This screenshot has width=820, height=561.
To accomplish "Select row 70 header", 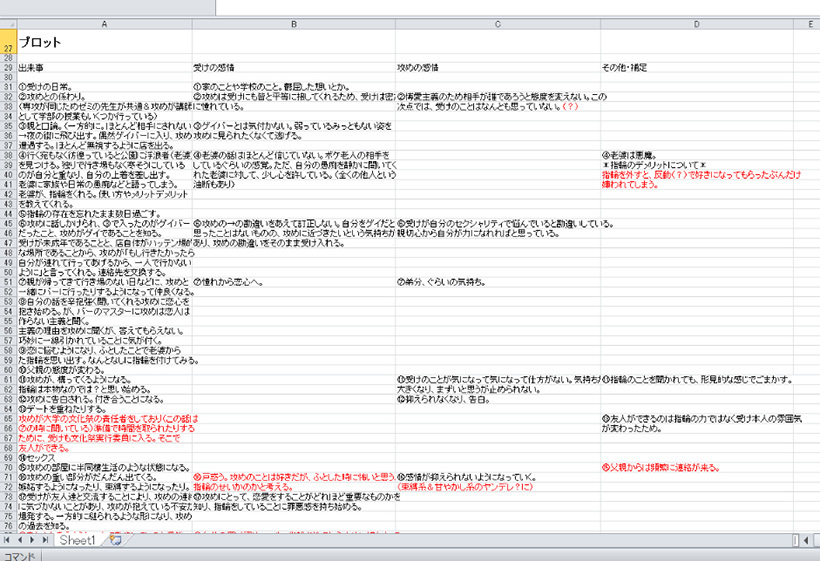I will [8, 467].
